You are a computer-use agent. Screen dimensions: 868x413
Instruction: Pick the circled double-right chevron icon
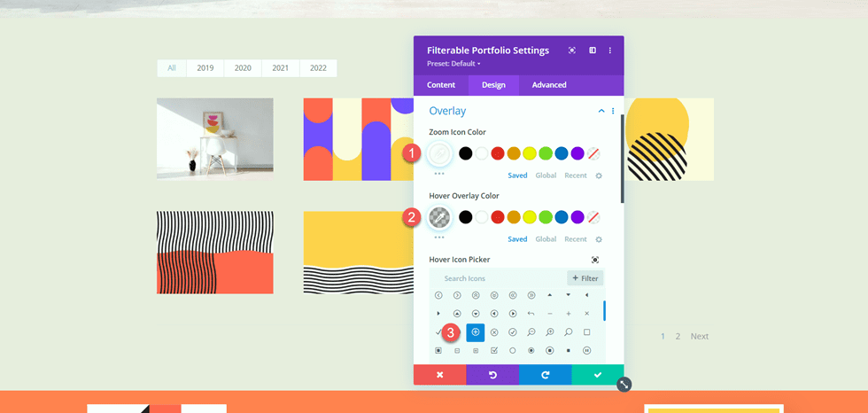coord(531,296)
